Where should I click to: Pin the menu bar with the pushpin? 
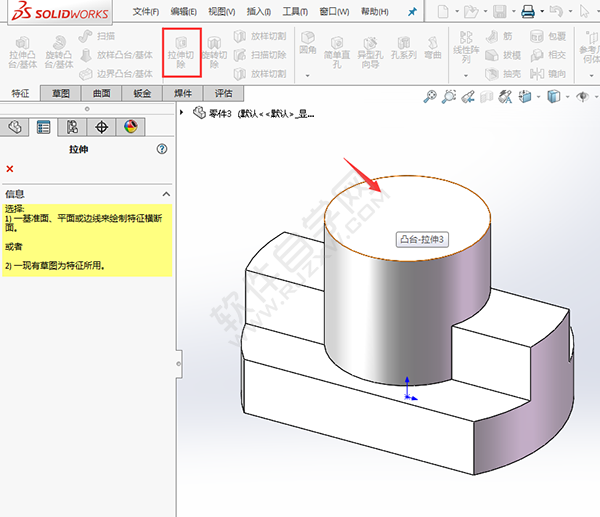tap(412, 12)
